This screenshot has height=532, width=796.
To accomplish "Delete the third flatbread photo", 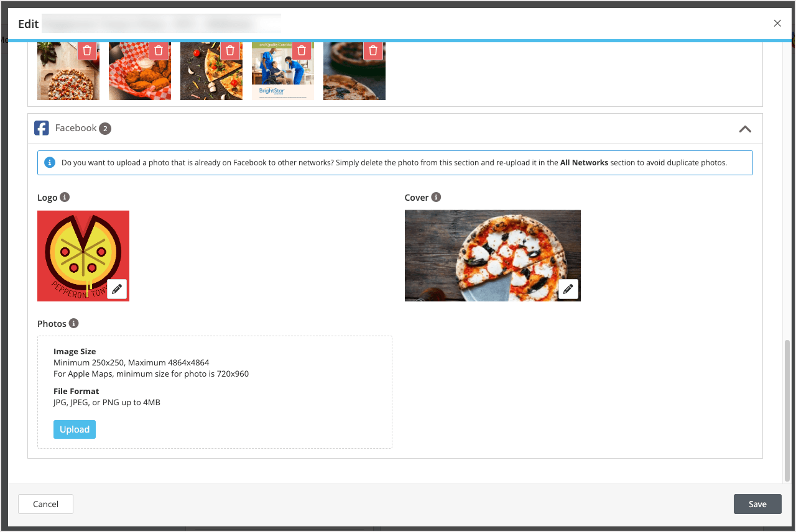I will tap(230, 50).
